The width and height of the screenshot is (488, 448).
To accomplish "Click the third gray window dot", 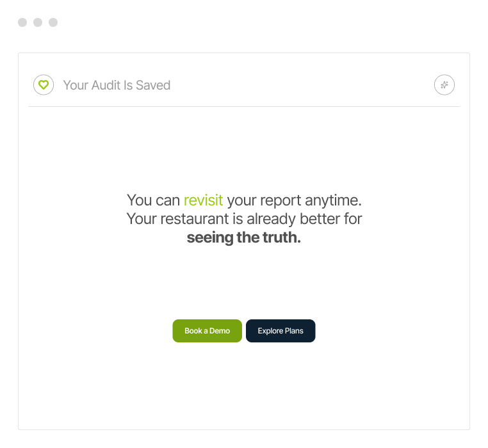I will coord(53,22).
